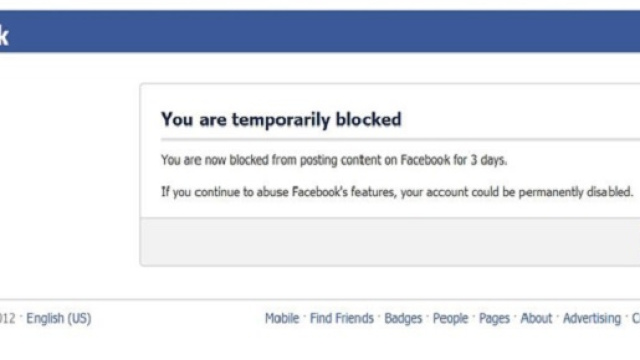
Task: Click the gray footer strip of the dialog
Action: tap(390, 242)
